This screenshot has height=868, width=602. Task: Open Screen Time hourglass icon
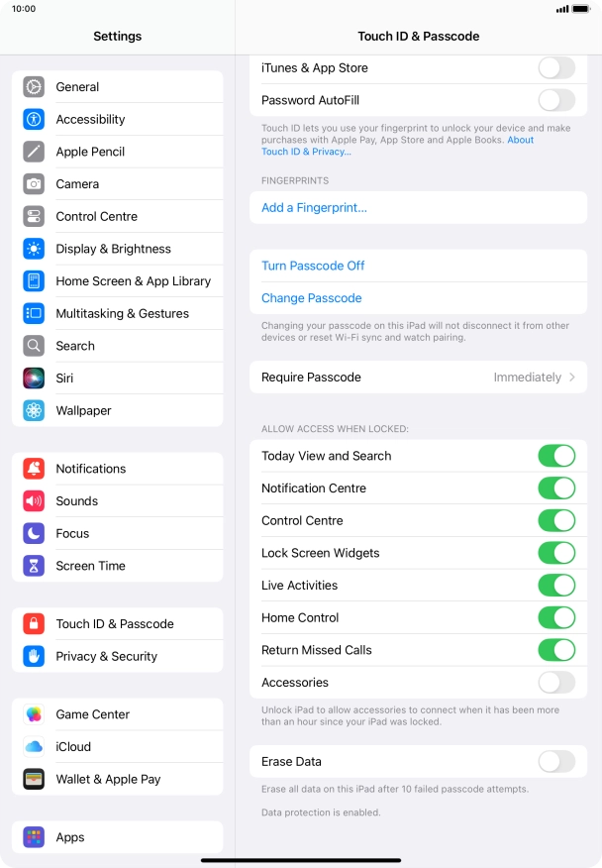coord(34,566)
